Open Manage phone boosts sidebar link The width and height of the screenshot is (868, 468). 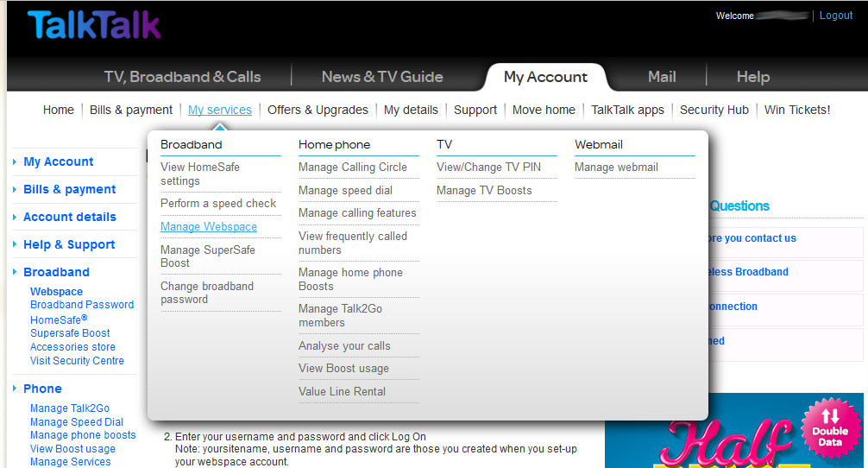[x=83, y=435]
